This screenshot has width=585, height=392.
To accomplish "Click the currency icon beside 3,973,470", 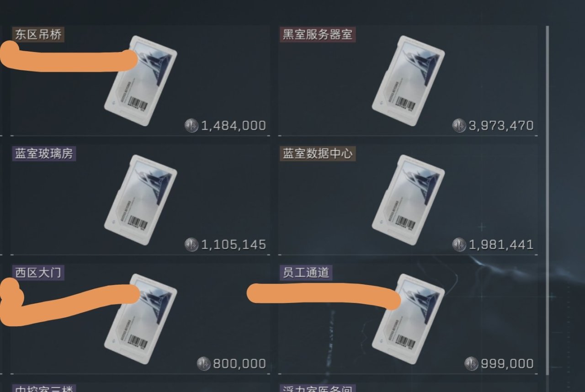I will point(459,125).
